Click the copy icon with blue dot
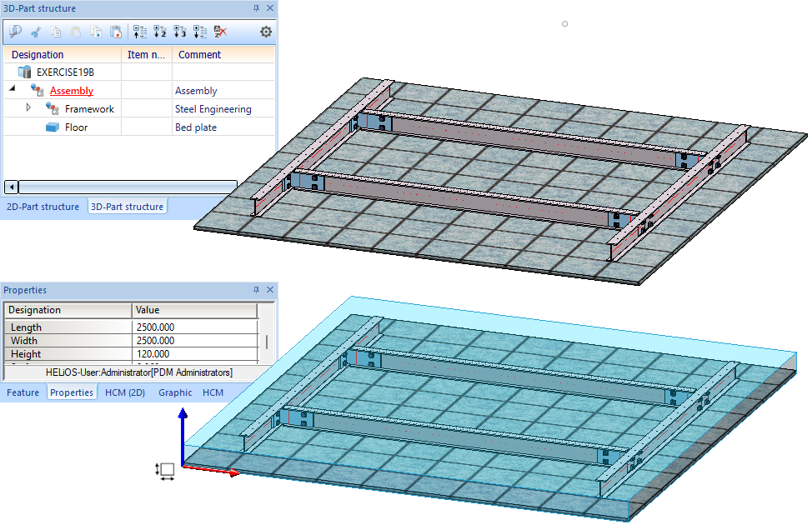This screenshot has height=530, width=812. tap(96, 32)
